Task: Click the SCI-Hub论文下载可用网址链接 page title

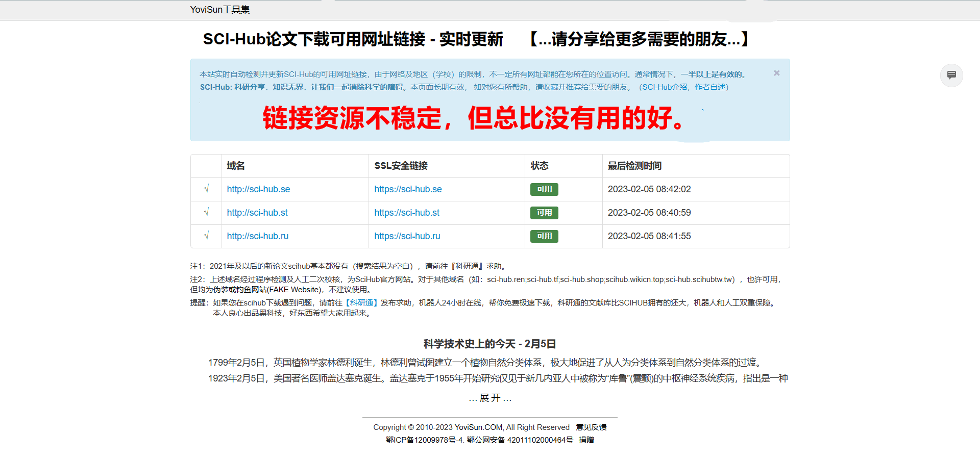Action: coord(353,39)
